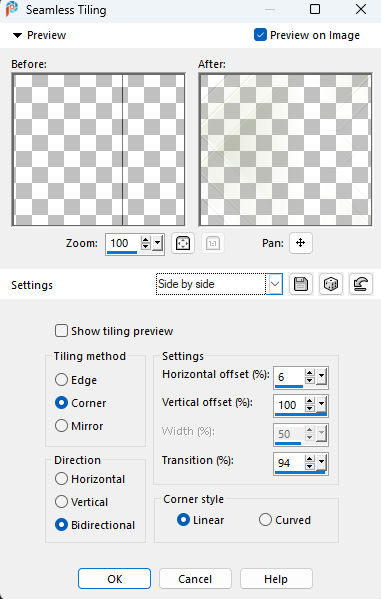Click the save preset floppy disk icon
This screenshot has width=381, height=599.
coord(301,284)
